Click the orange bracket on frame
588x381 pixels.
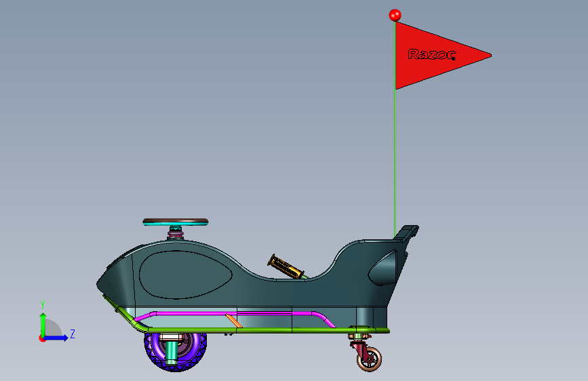pyautogui.click(x=233, y=321)
